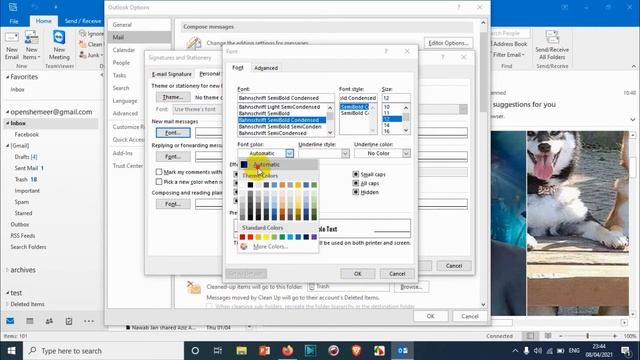Pick purple from Standard Colors
Viewport: 640px width, 360px height.
(314, 237)
